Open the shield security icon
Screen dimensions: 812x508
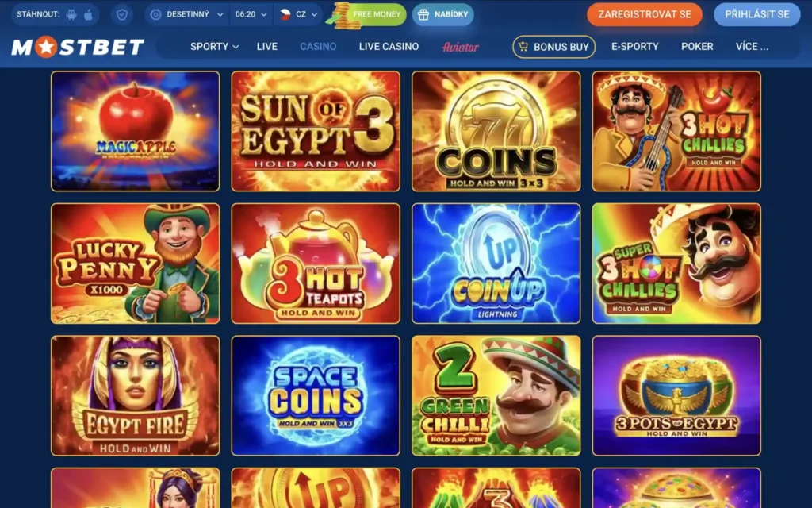tap(121, 14)
